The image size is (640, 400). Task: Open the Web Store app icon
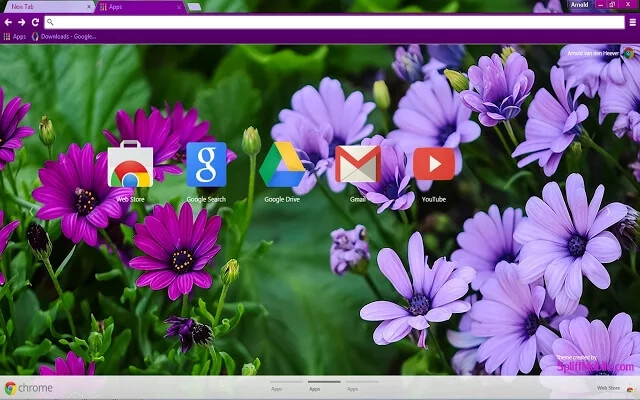click(130, 164)
